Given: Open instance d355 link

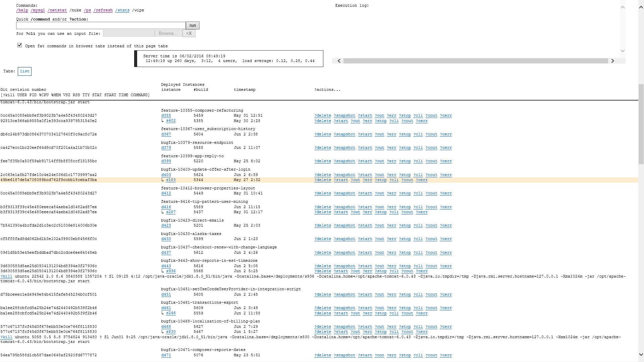Looking at the screenshot, I should point(166,116).
